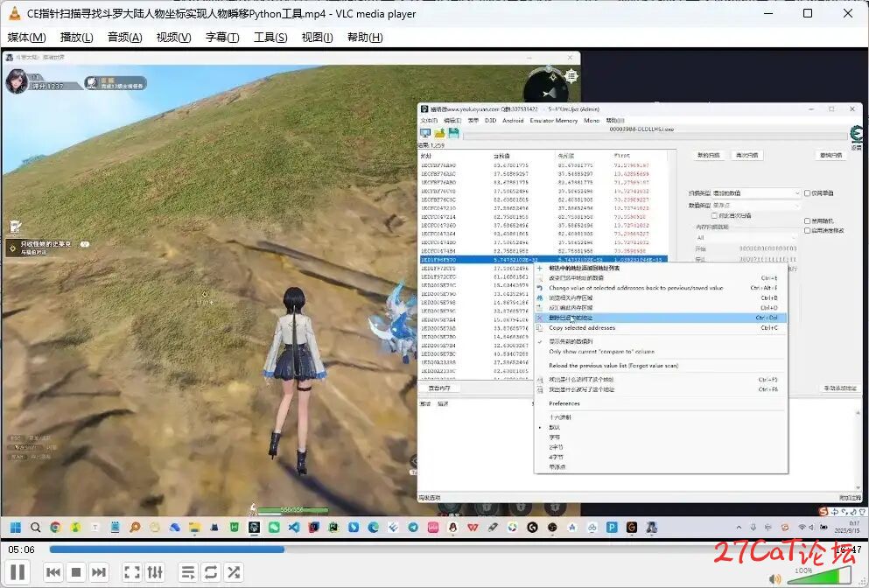Open QQ penguin taskbar icon
Screen dimensions: 869x588
452,527
